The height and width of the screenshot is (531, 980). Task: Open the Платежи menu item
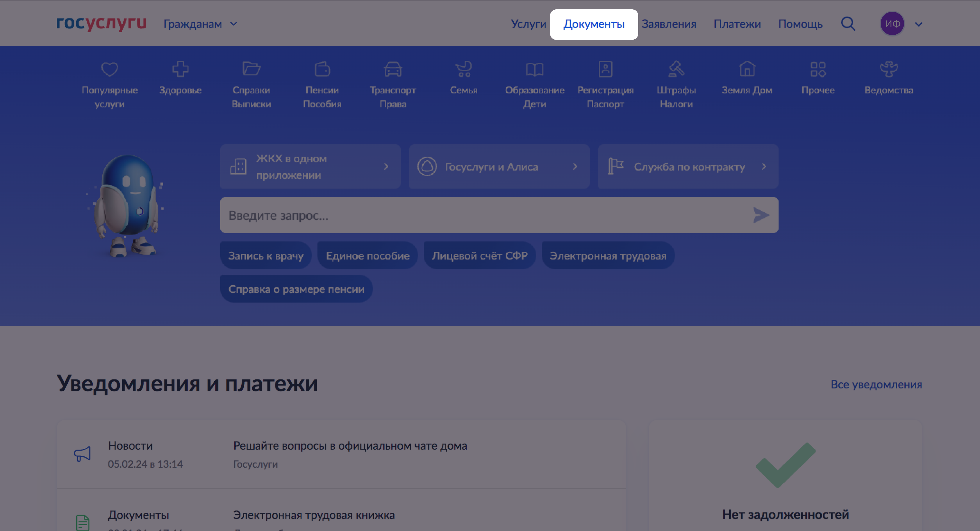click(737, 24)
